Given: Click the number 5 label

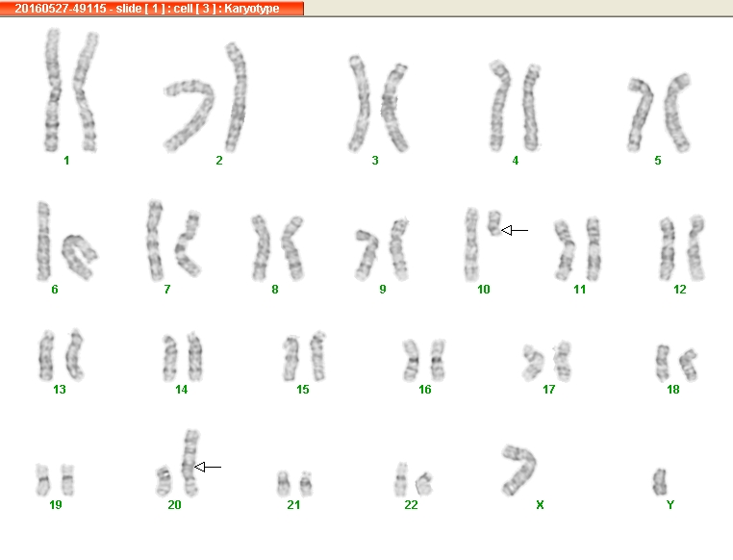Looking at the screenshot, I should pyautogui.click(x=658, y=161).
